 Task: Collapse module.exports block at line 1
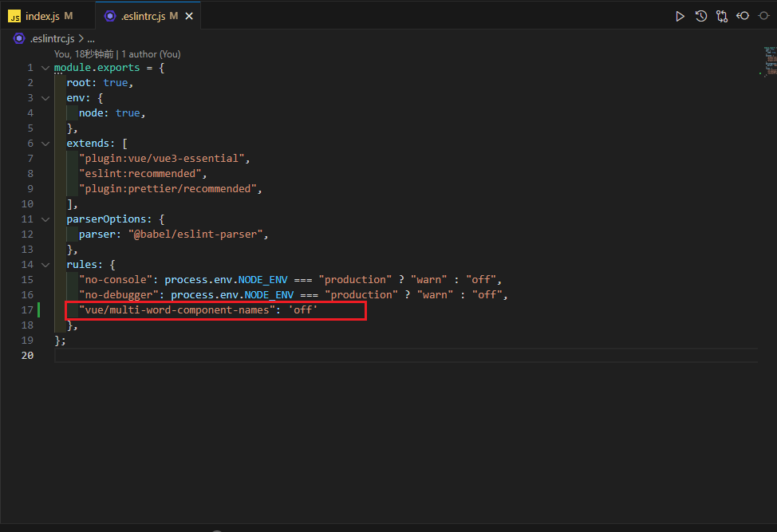pos(45,68)
